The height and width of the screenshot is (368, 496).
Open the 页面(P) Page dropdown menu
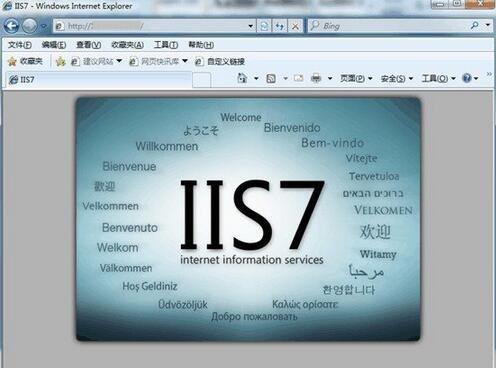[x=356, y=79]
